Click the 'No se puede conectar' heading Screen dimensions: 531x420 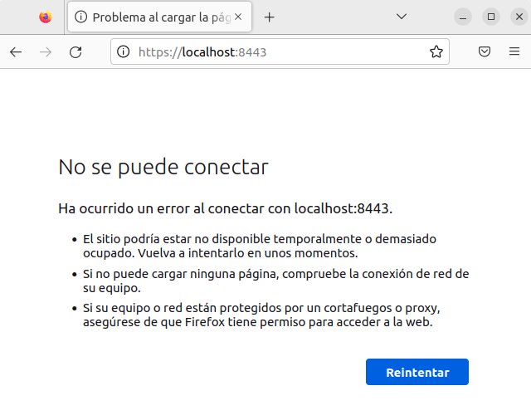(163, 167)
